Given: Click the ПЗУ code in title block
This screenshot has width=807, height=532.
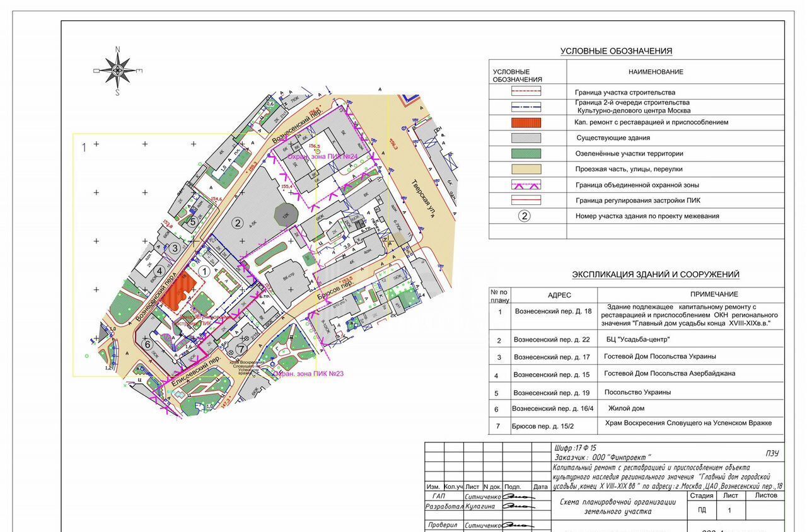Looking at the screenshot, I should click(x=772, y=453).
